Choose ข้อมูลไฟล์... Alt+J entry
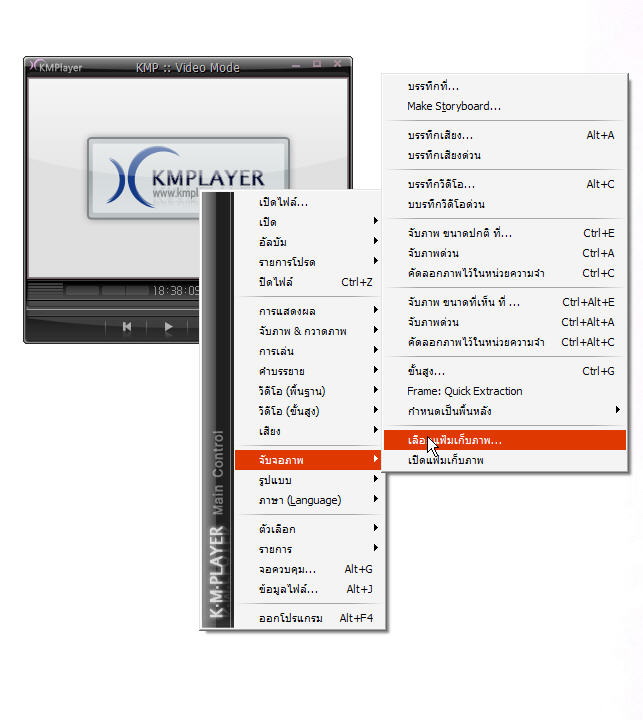This screenshot has height=720, width=643. click(308, 589)
